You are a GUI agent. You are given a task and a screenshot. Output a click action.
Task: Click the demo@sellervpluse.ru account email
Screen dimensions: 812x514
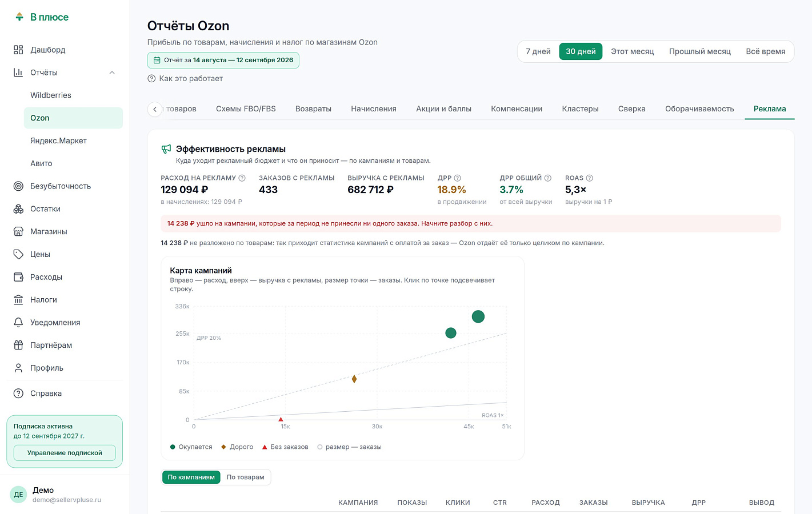pyautogui.click(x=67, y=500)
